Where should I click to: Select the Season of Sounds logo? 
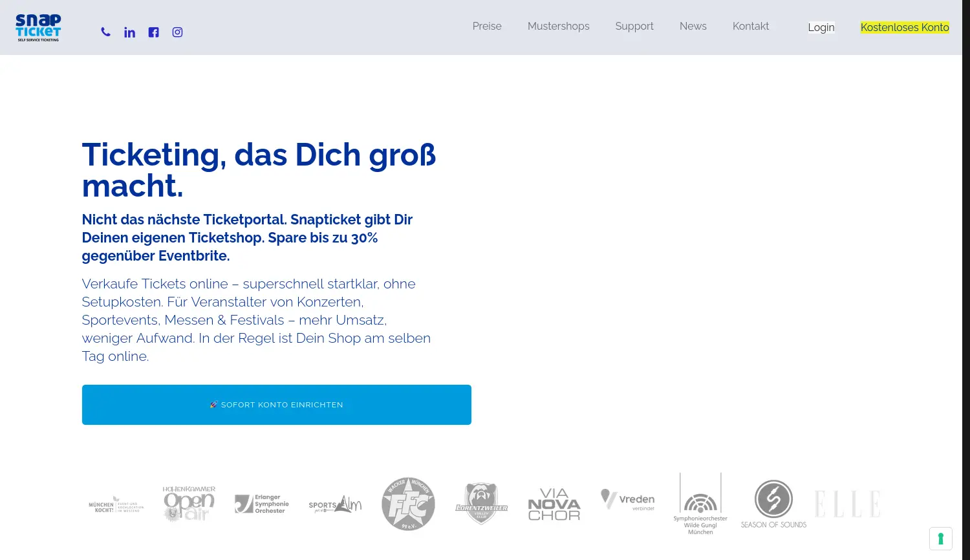[773, 504]
